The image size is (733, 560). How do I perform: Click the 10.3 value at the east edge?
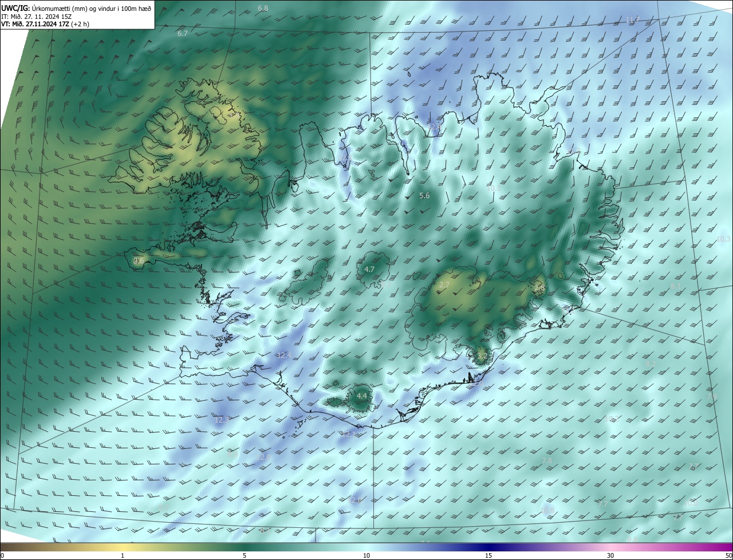click(724, 239)
